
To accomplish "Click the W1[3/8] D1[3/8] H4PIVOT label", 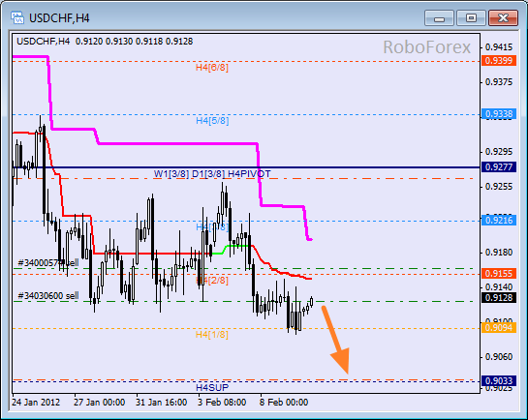I will click(212, 174).
